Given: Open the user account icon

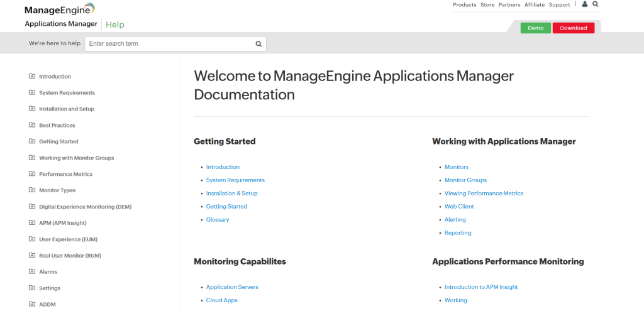Looking at the screenshot, I should [x=585, y=4].
